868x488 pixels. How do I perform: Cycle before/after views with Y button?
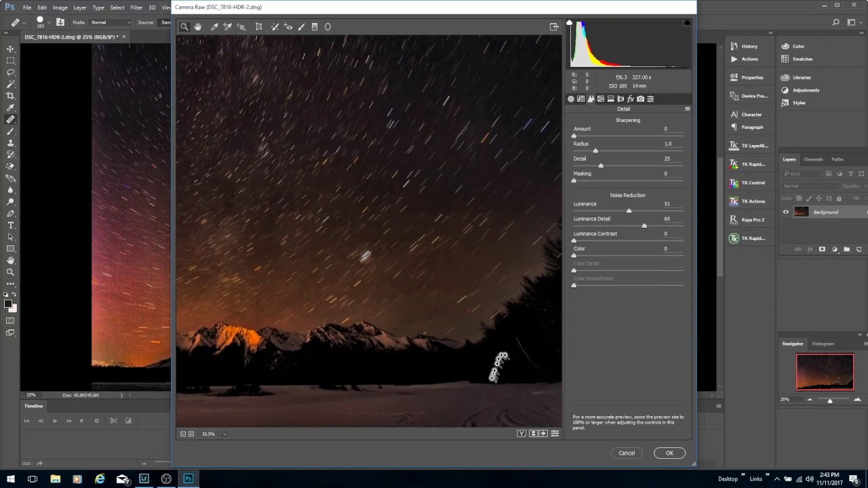pyautogui.click(x=521, y=434)
